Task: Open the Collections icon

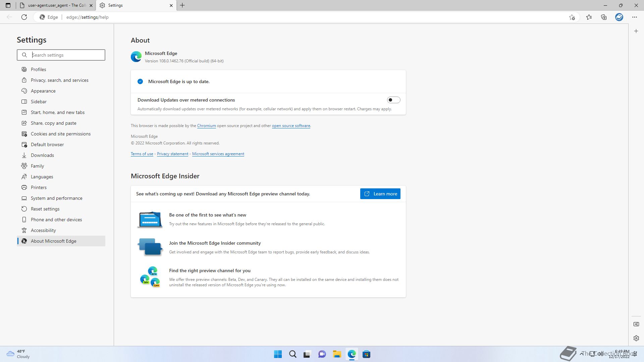Action: (604, 17)
